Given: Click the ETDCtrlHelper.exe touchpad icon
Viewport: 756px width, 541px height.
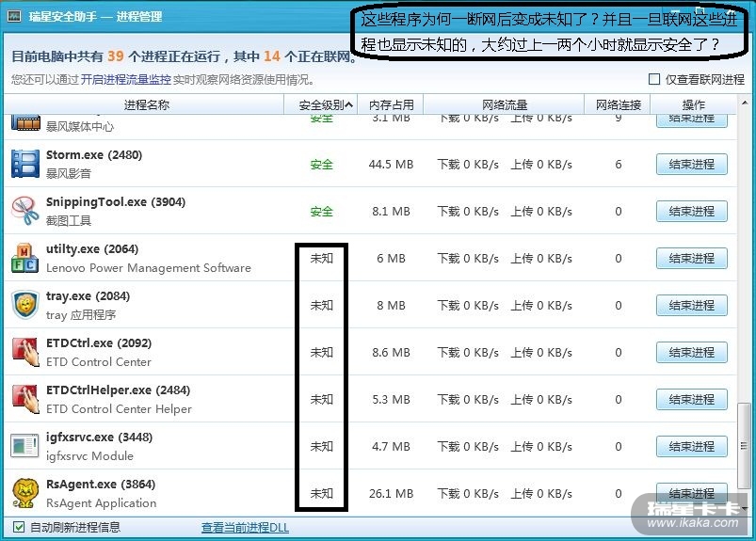Looking at the screenshot, I should [25, 399].
